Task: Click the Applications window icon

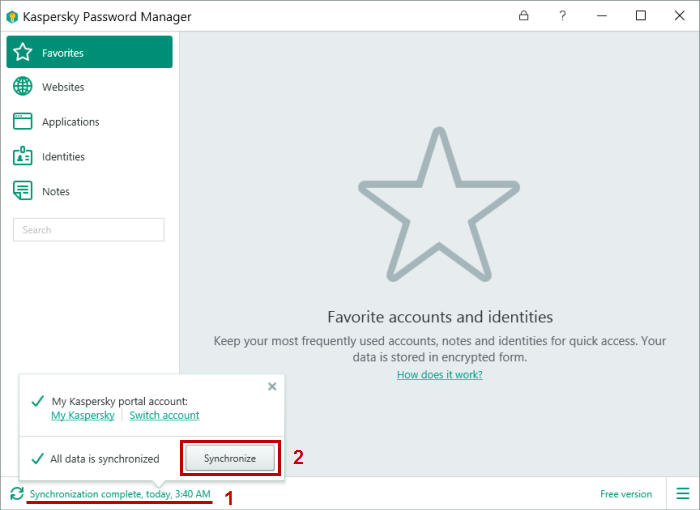Action: [23, 122]
